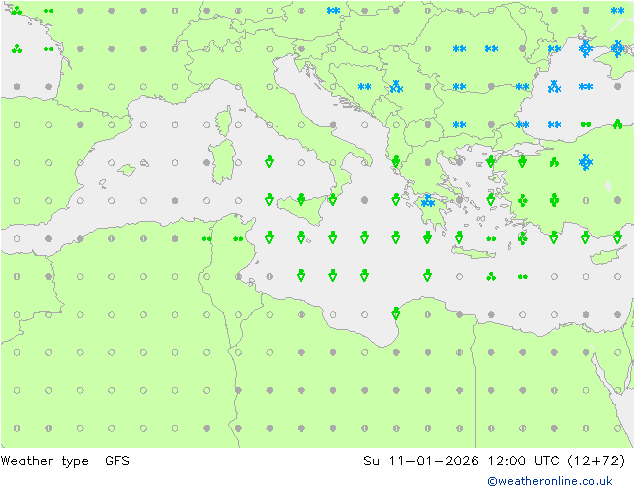Click the 'GFS' model label
Screen dimensions: 634x490
pyautogui.click(x=117, y=460)
